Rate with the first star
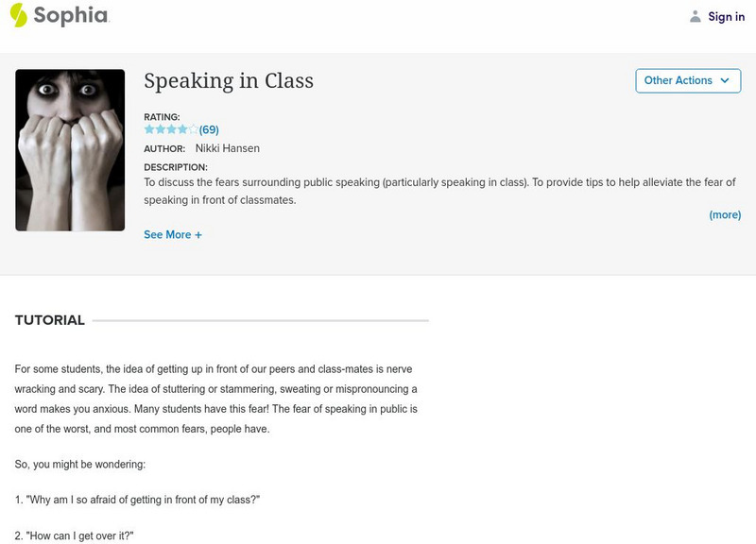This screenshot has height=544, width=756. tap(149, 129)
